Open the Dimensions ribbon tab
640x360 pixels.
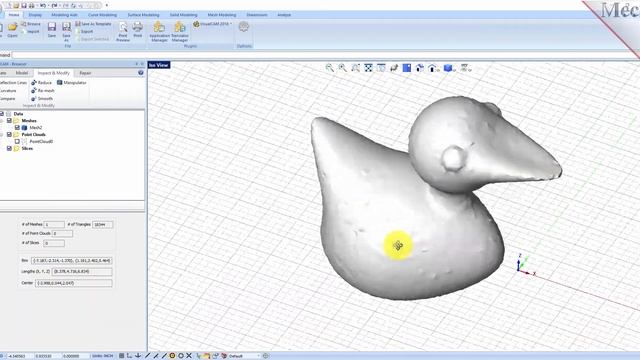(x=257, y=15)
